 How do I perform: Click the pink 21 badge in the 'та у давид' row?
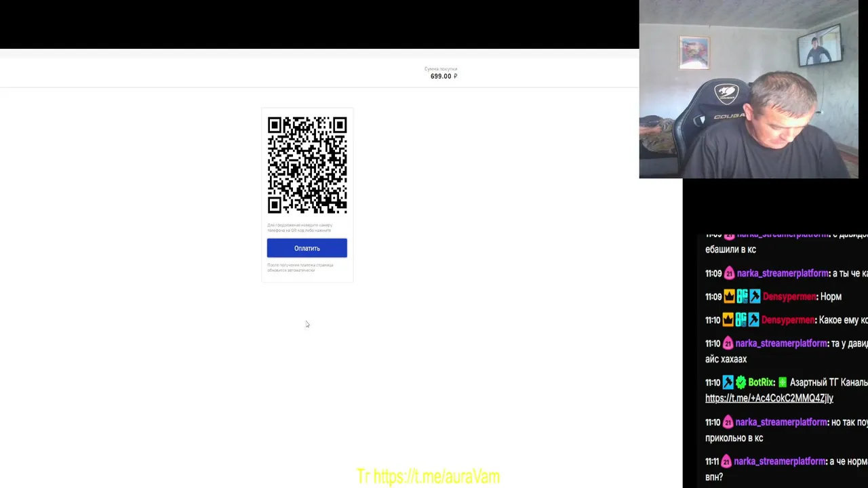point(728,344)
